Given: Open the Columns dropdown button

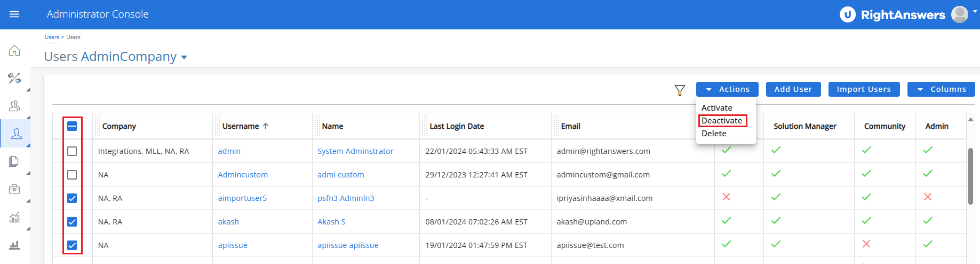Looking at the screenshot, I should point(941,89).
